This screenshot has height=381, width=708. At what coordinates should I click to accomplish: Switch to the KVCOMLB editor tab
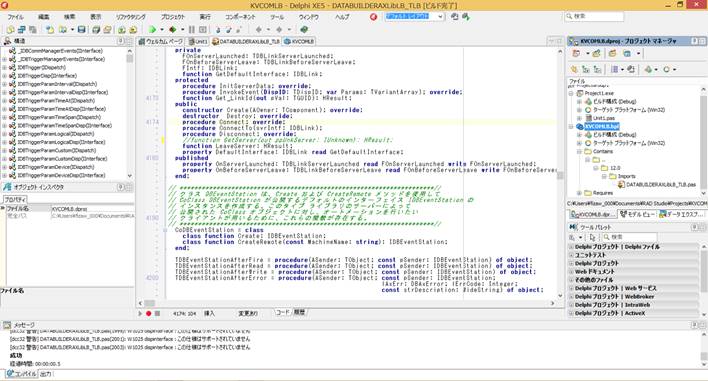(x=298, y=42)
